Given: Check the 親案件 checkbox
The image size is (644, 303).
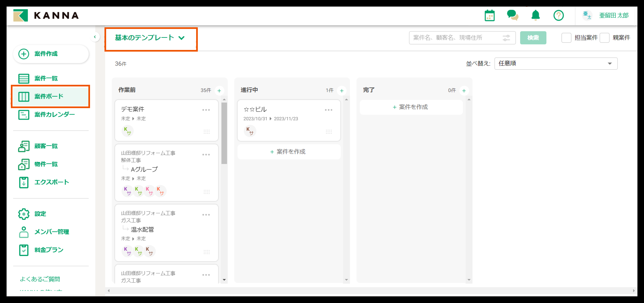Looking at the screenshot, I should pos(605,38).
